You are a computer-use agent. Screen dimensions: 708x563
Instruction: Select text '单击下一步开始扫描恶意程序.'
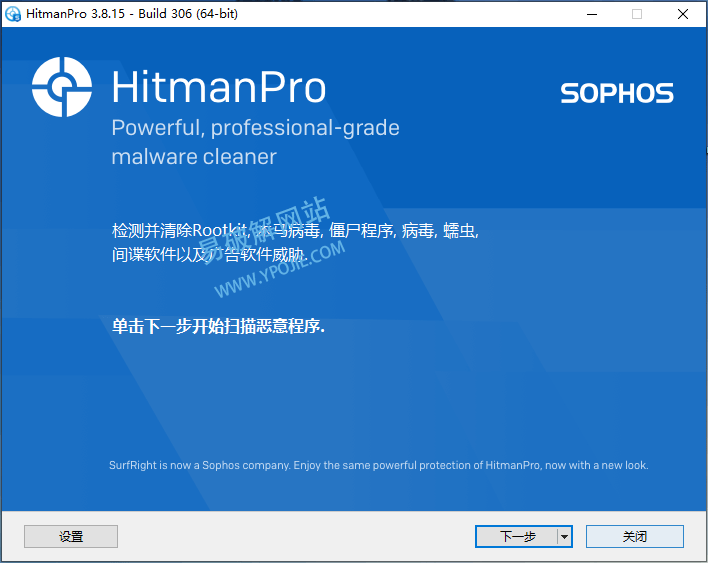[x=219, y=326]
